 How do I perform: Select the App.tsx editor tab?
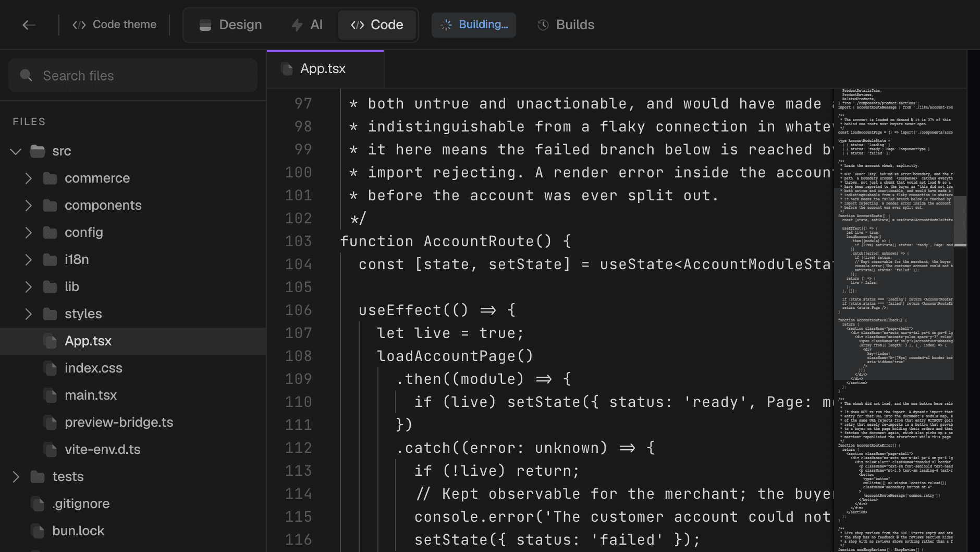coord(325,69)
